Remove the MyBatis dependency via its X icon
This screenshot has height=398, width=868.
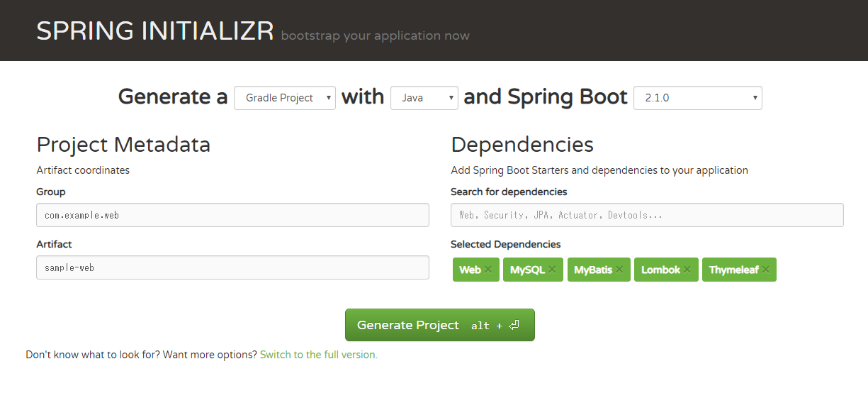[619, 270]
